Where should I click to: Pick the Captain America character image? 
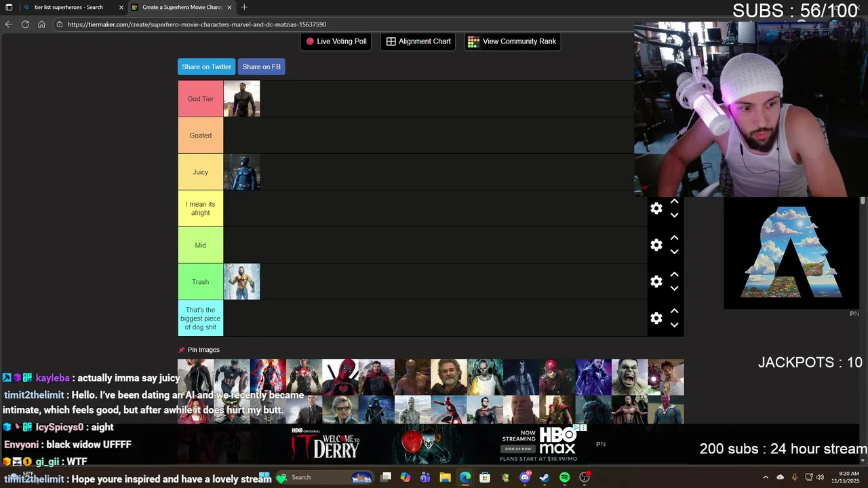click(232, 377)
